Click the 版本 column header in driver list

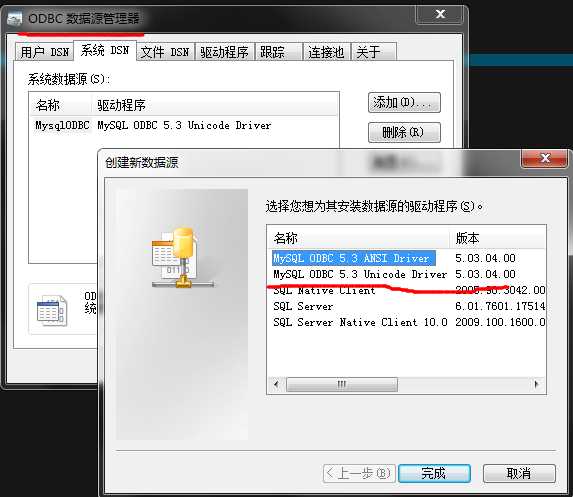coord(498,238)
